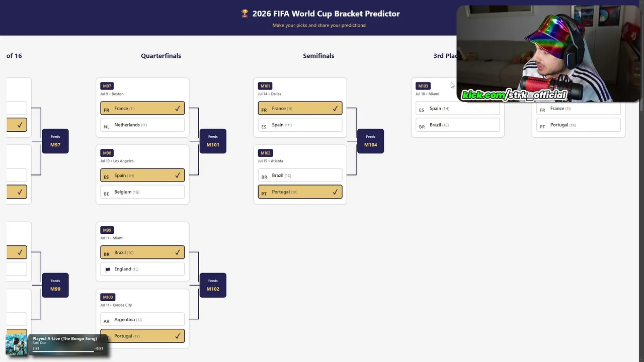
Task: Click the M100 Kansas City match badge
Action: 108,297
